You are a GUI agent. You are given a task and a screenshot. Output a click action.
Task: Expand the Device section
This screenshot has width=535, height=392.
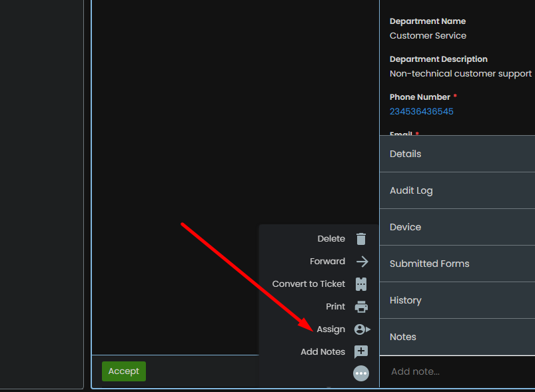[x=457, y=227]
